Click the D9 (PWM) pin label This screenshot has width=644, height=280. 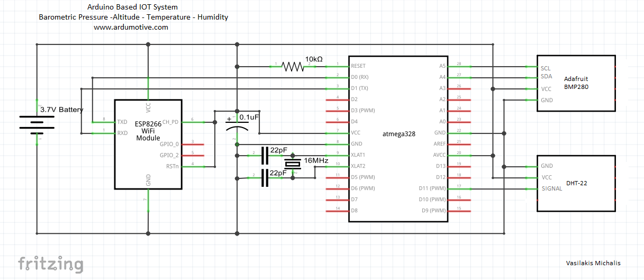point(434,211)
